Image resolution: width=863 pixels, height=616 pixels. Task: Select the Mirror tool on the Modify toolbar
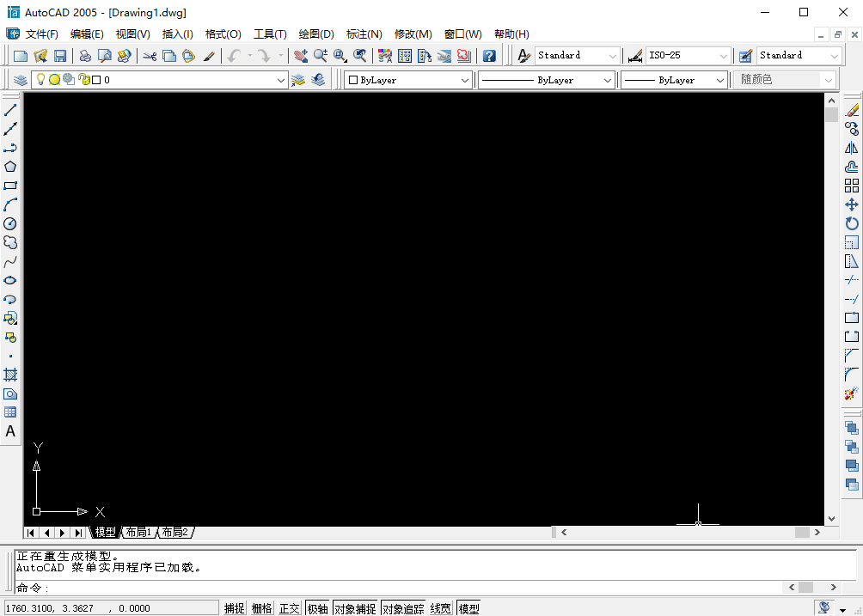[x=852, y=146]
